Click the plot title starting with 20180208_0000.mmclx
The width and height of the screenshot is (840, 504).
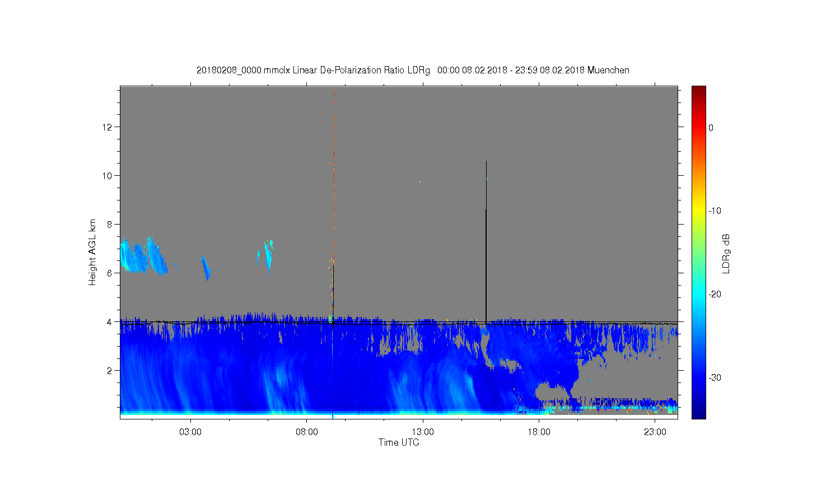tap(413, 71)
